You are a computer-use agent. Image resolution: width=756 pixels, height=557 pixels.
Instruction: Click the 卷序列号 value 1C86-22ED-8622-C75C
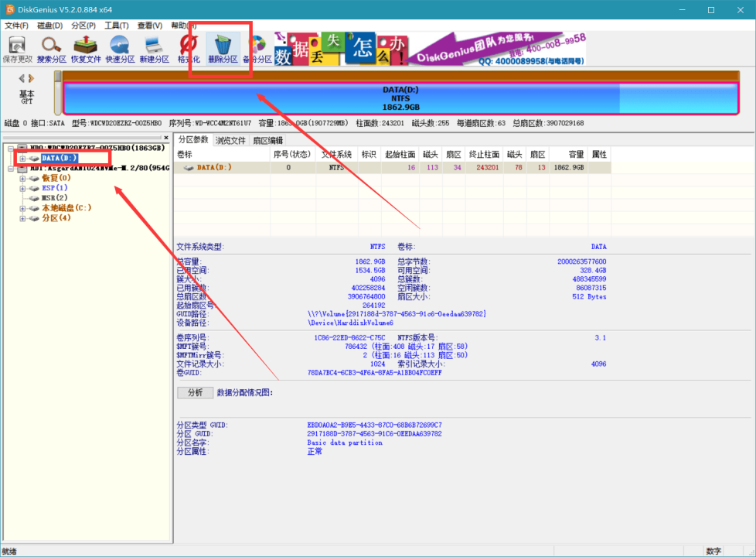click(349, 338)
